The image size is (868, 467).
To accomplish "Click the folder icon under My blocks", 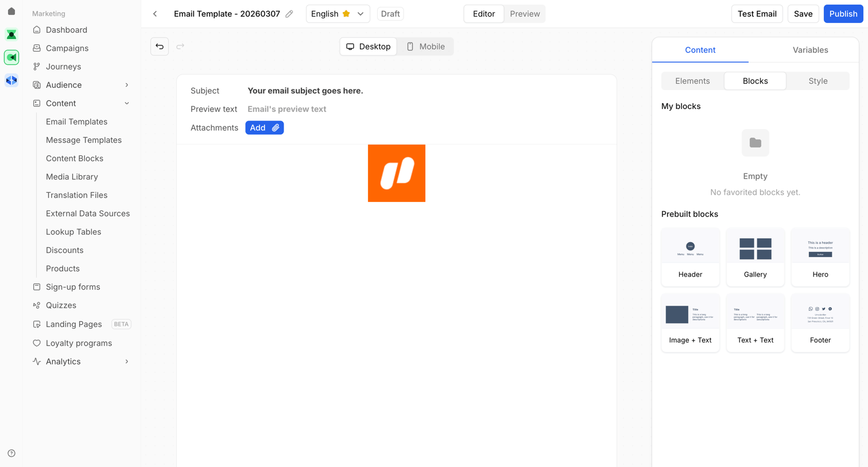I will (755, 143).
